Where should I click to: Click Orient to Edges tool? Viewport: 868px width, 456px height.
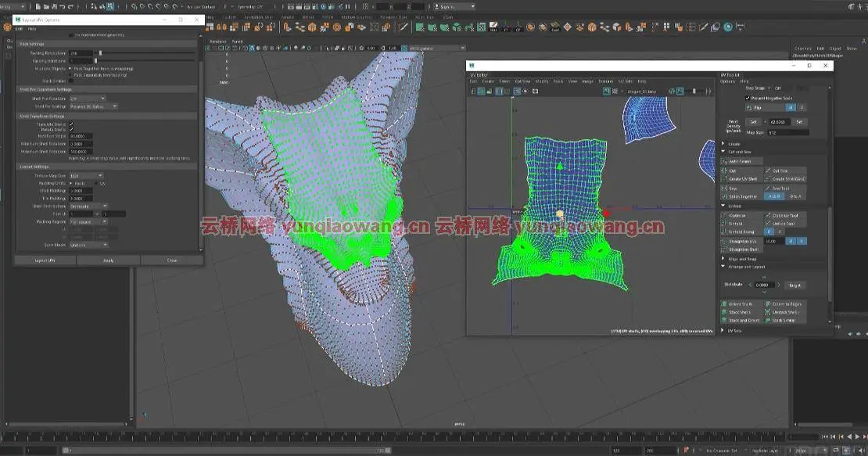point(785,303)
